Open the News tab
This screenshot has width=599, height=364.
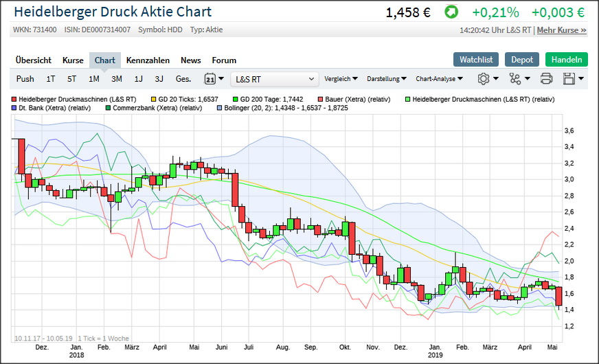click(191, 60)
